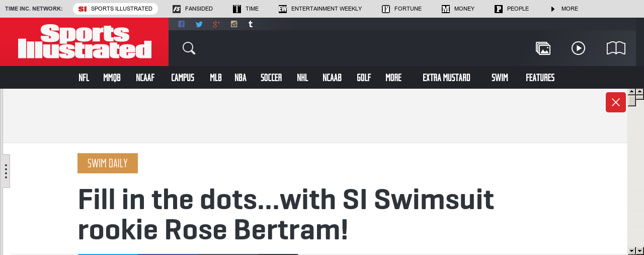Open the Tumblr icon
The height and width of the screenshot is (255, 644).
pyautogui.click(x=251, y=24)
